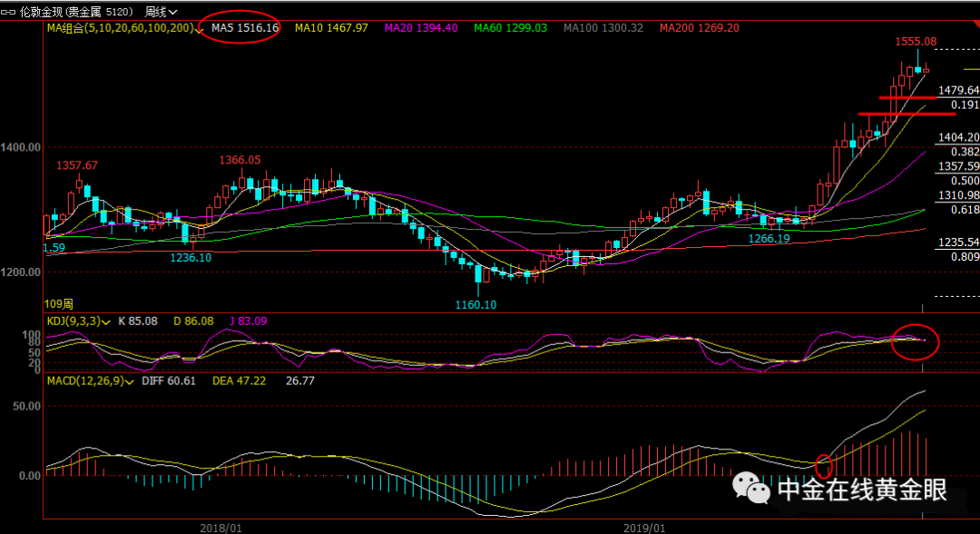The image size is (980, 534).
Task: Click the 50.00 MACD axis label
Action: 27,406
